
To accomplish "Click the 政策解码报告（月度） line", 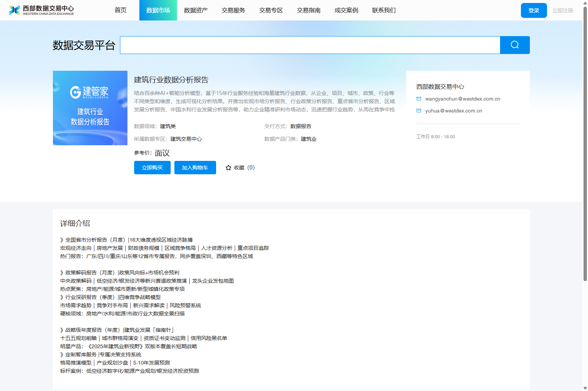I will (120, 273).
